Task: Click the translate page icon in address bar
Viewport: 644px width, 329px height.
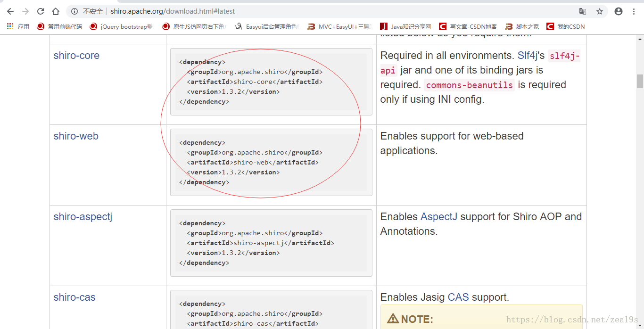Action: (x=583, y=11)
